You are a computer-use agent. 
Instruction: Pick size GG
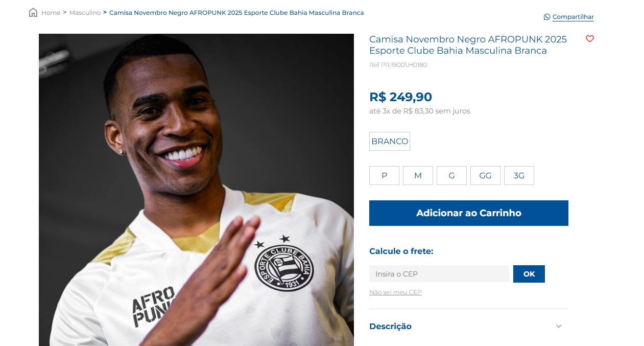point(485,175)
